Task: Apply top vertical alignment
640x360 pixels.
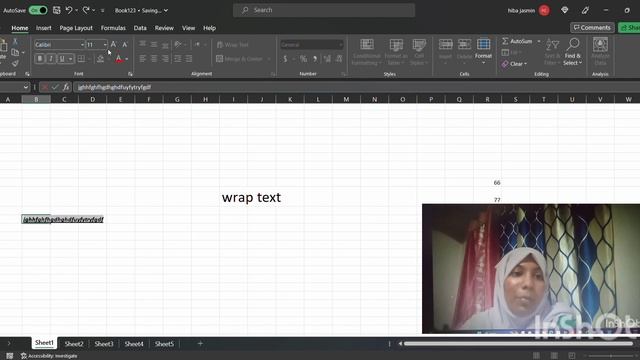Action: pyautogui.click(x=142, y=44)
